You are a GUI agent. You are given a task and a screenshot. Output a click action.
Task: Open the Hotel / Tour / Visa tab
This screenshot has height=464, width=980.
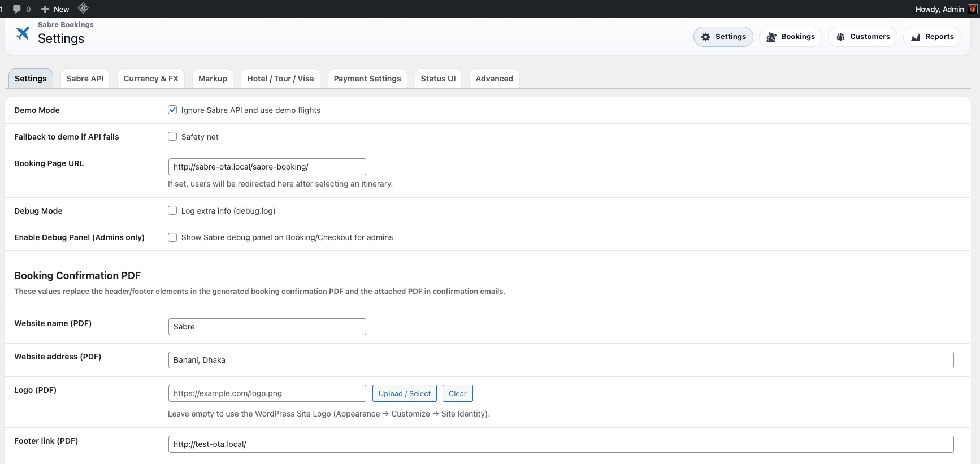(280, 79)
